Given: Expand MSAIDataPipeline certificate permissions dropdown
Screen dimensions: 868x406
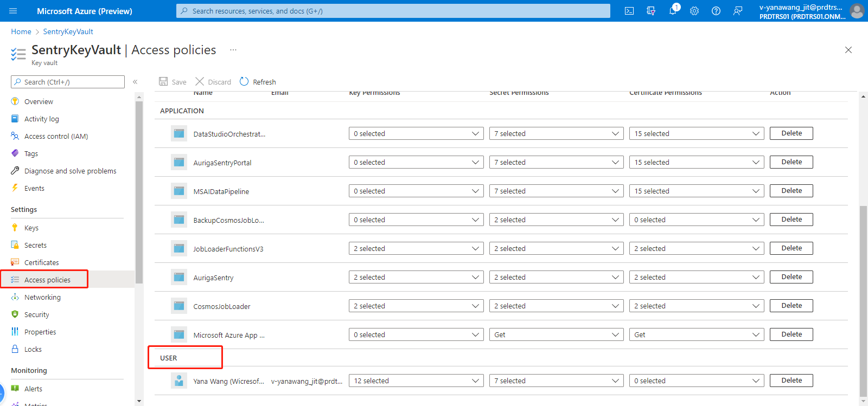Looking at the screenshot, I should click(697, 191).
